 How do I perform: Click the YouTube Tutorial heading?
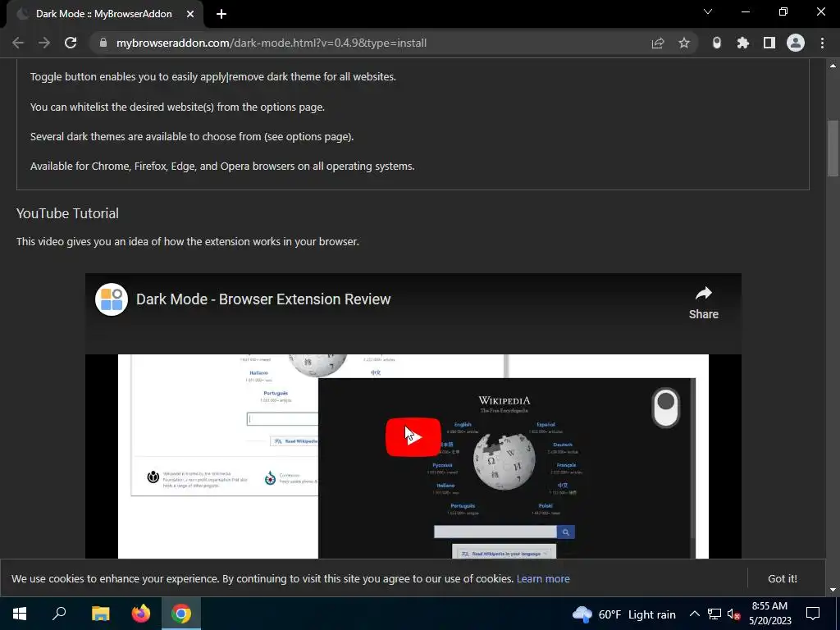coord(67,213)
